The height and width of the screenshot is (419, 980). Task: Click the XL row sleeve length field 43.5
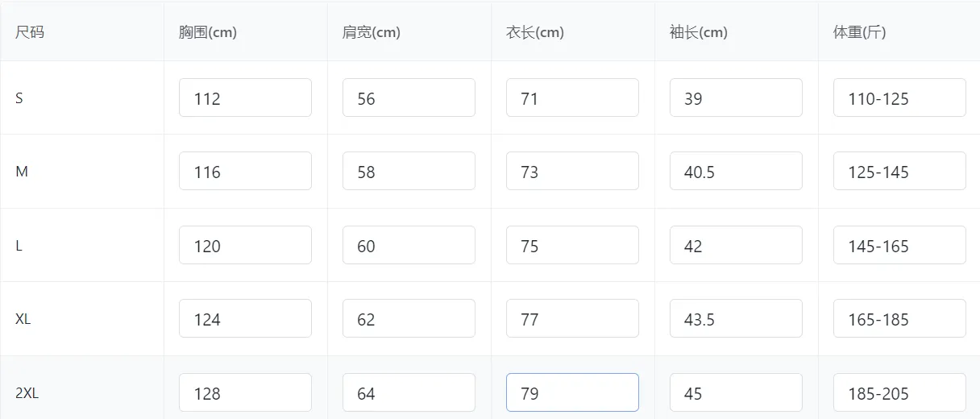pos(736,318)
